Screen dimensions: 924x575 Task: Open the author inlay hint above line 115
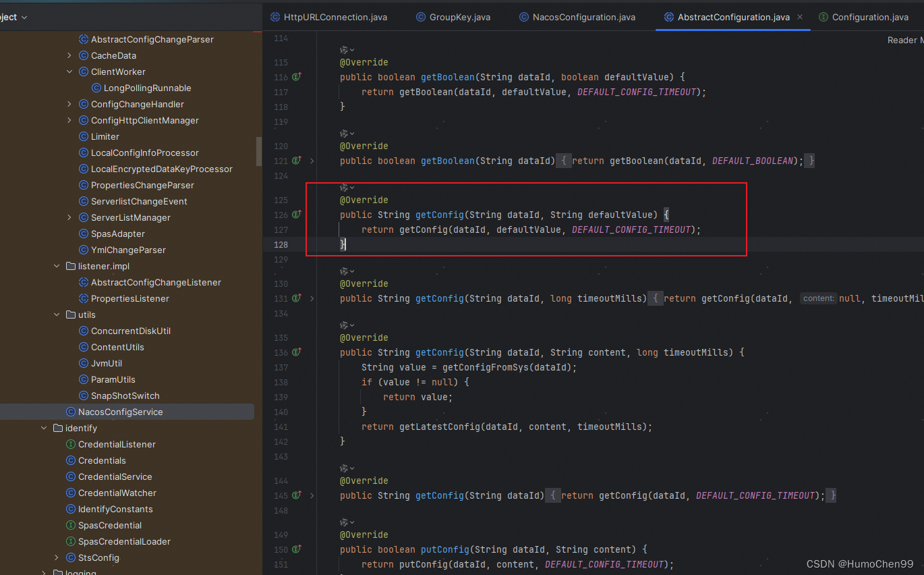[347, 50]
